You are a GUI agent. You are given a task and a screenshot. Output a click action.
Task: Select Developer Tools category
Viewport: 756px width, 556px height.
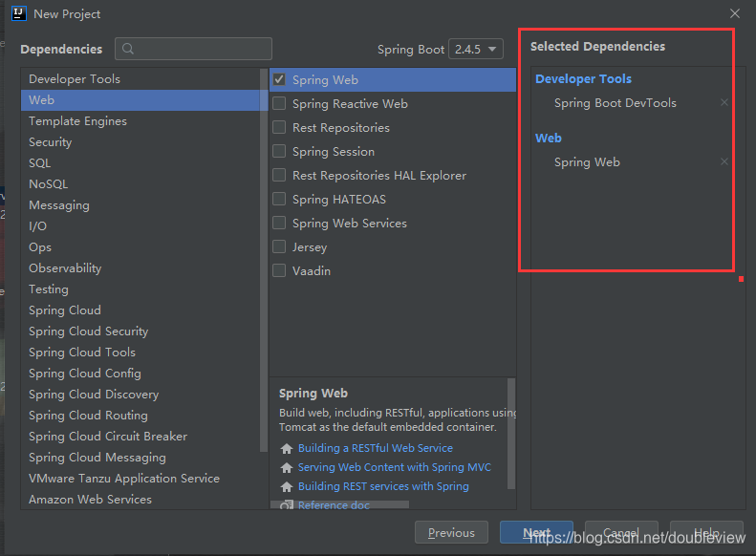[x=140, y=79]
